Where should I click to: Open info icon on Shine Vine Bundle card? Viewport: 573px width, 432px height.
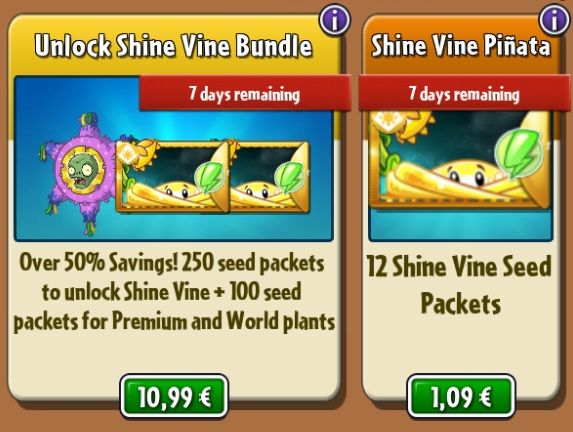pos(335,20)
